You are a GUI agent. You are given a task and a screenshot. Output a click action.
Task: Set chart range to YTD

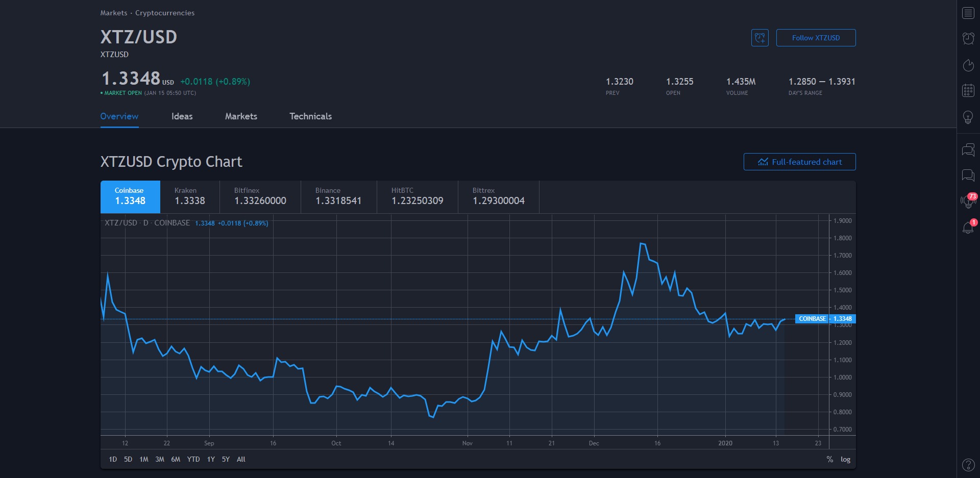[x=193, y=459]
